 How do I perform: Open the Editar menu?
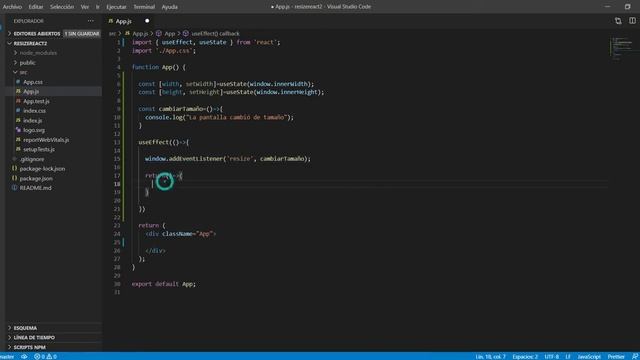coord(36,7)
